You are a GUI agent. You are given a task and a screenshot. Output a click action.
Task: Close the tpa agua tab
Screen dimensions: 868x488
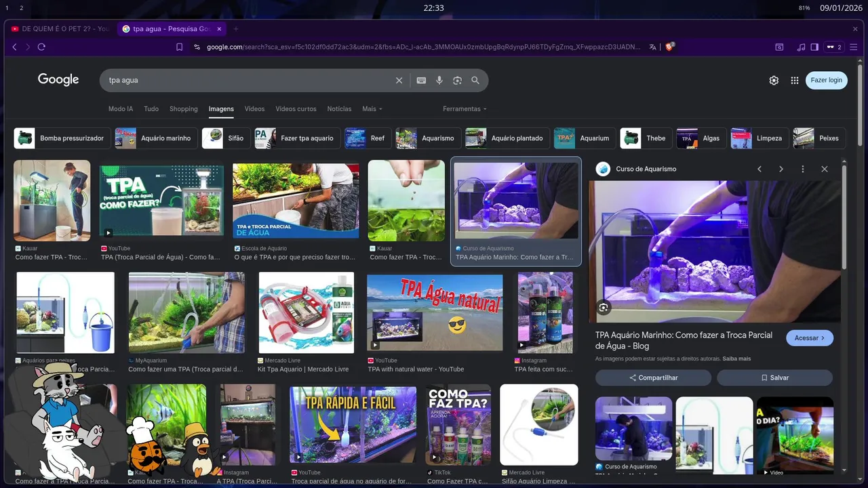point(220,29)
